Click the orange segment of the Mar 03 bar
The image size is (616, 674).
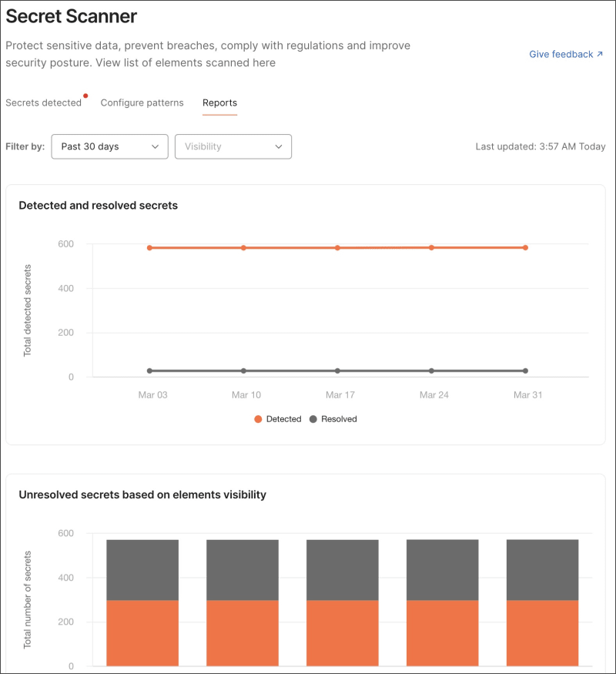[x=143, y=632]
